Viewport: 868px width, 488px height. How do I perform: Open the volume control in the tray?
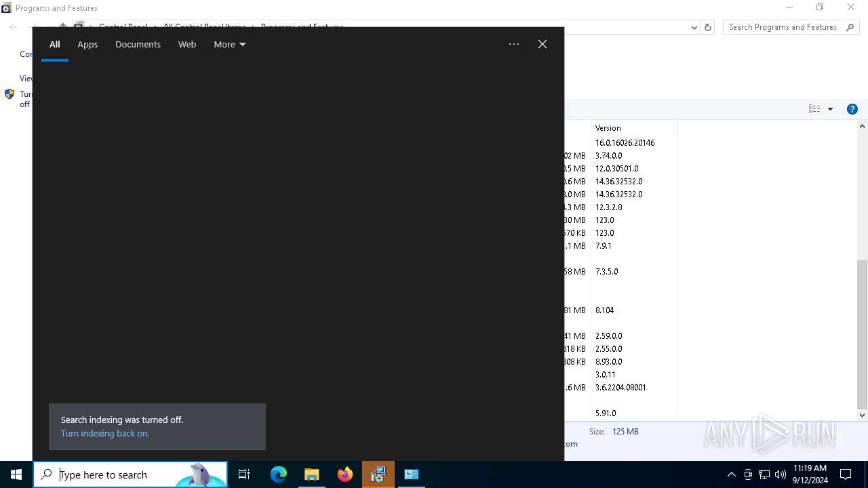[781, 474]
